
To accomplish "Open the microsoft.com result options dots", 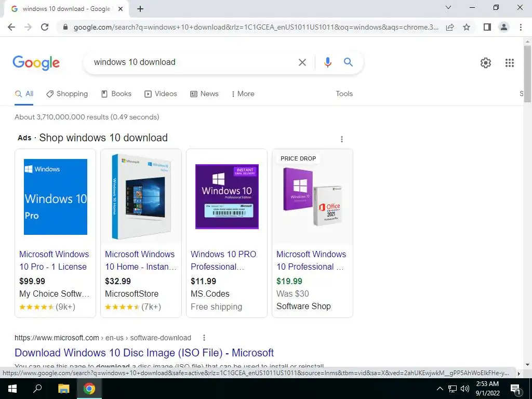I will (x=204, y=338).
